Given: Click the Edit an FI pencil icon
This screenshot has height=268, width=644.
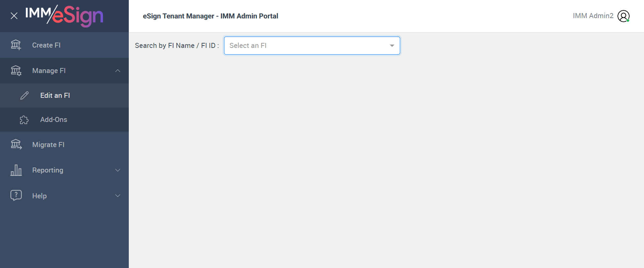Looking at the screenshot, I should [24, 95].
